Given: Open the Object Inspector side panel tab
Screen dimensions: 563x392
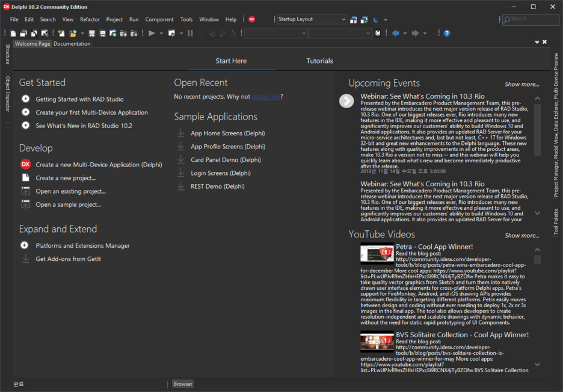Looking at the screenshot, I should tap(8, 94).
